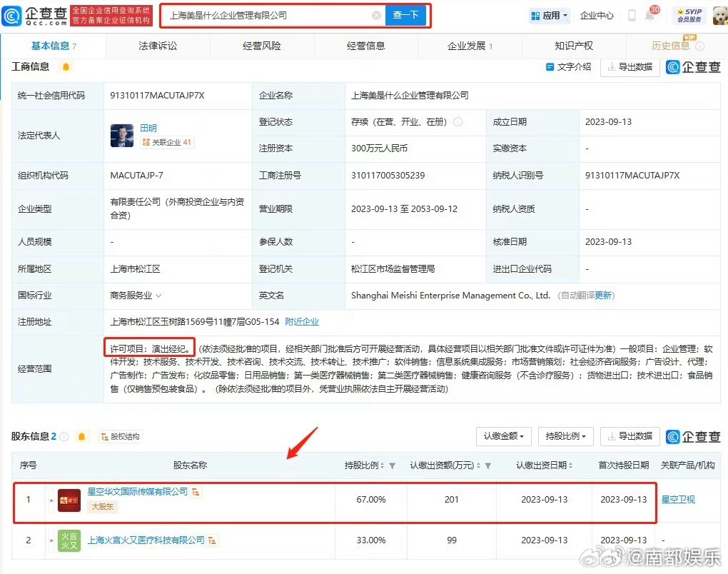Click 更新 link beside English name

pos(603,296)
